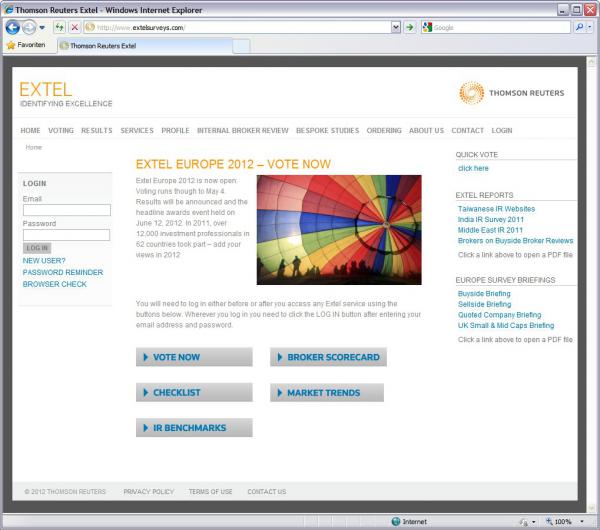
Task: Click the Stop loading X icon
Action: [x=75, y=28]
